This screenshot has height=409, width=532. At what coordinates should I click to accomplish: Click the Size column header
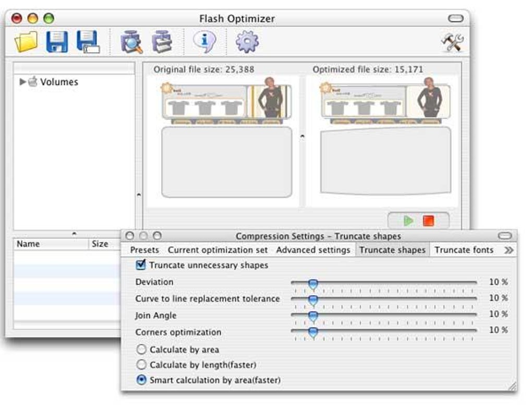104,244
